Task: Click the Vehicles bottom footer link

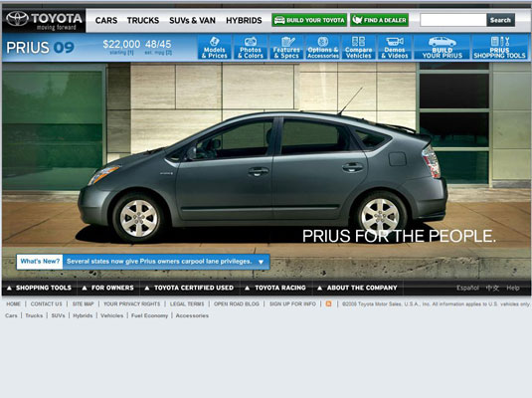Action: pos(112,315)
